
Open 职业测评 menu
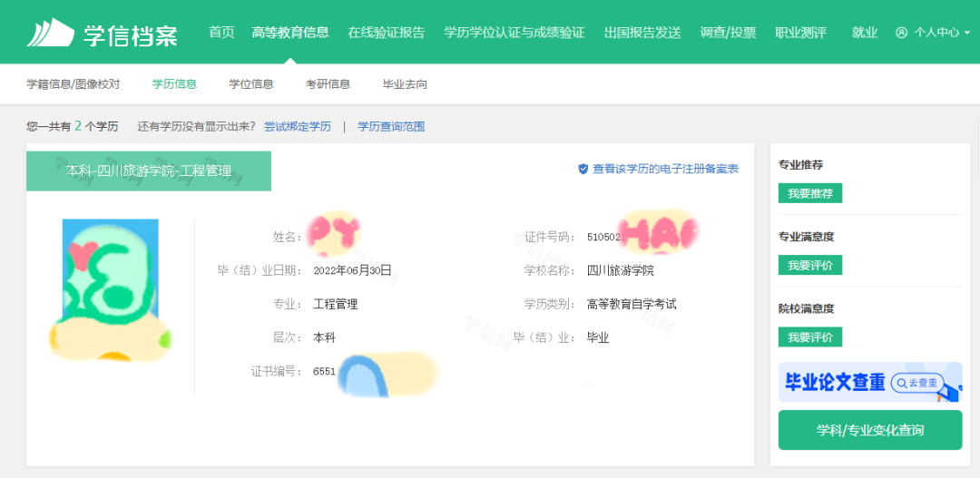coord(800,33)
